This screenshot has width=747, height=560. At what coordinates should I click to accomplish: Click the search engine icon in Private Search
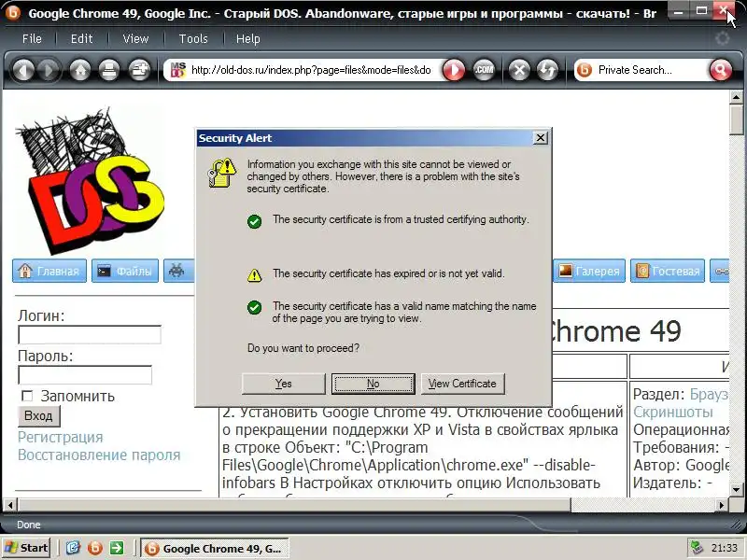585,71
